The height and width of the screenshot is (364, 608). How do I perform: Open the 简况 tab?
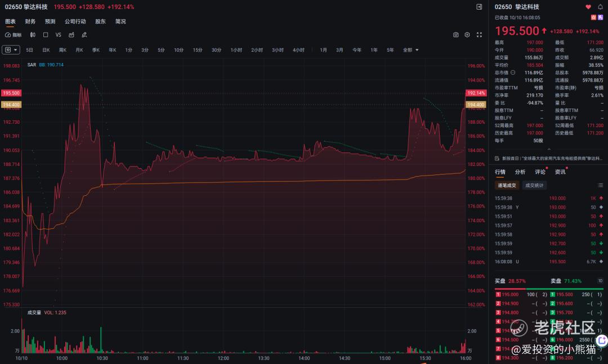tap(120, 21)
